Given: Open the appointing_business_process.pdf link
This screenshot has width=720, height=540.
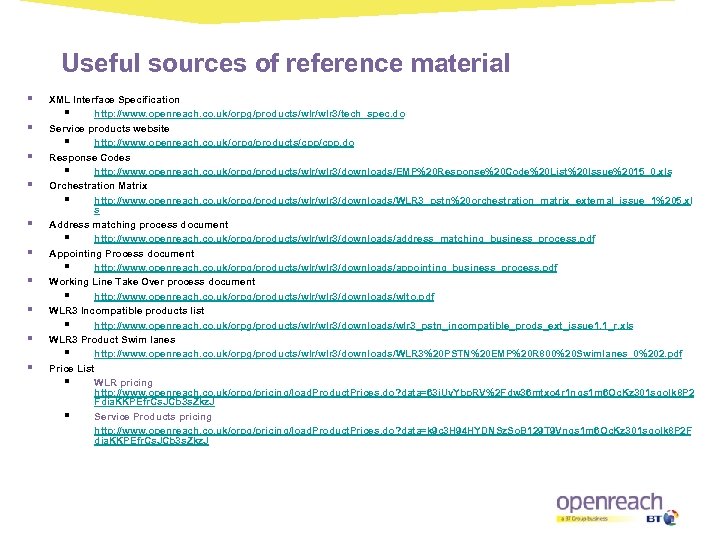Looking at the screenshot, I should pos(326,267).
